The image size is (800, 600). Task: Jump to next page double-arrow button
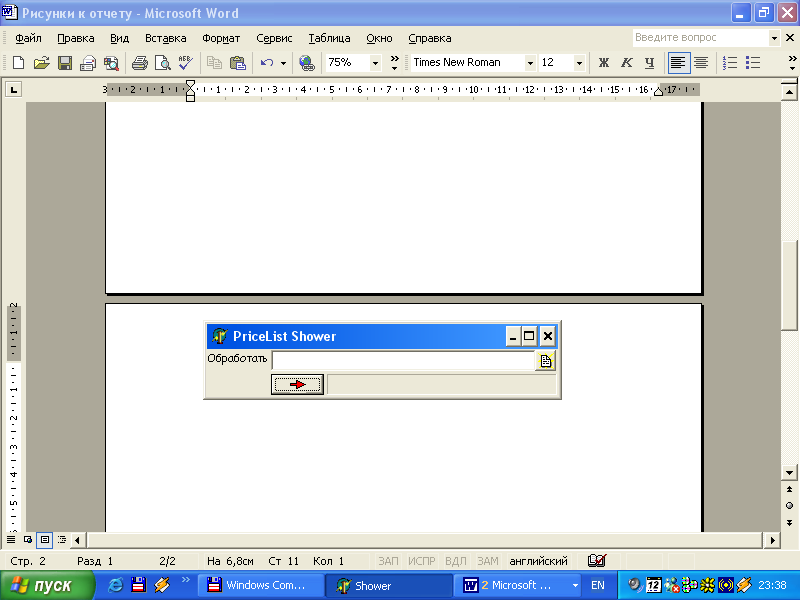789,522
